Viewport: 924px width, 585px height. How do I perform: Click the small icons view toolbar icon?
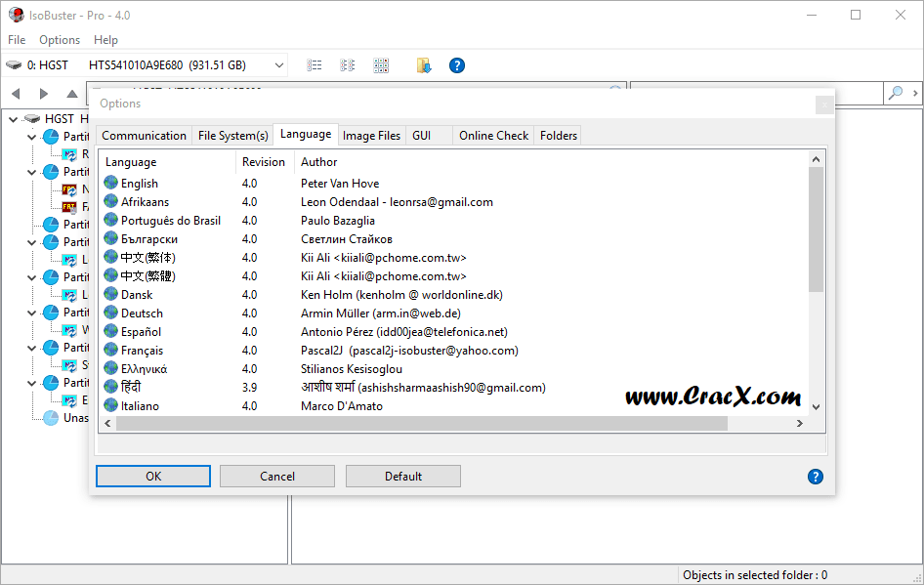[x=347, y=65]
